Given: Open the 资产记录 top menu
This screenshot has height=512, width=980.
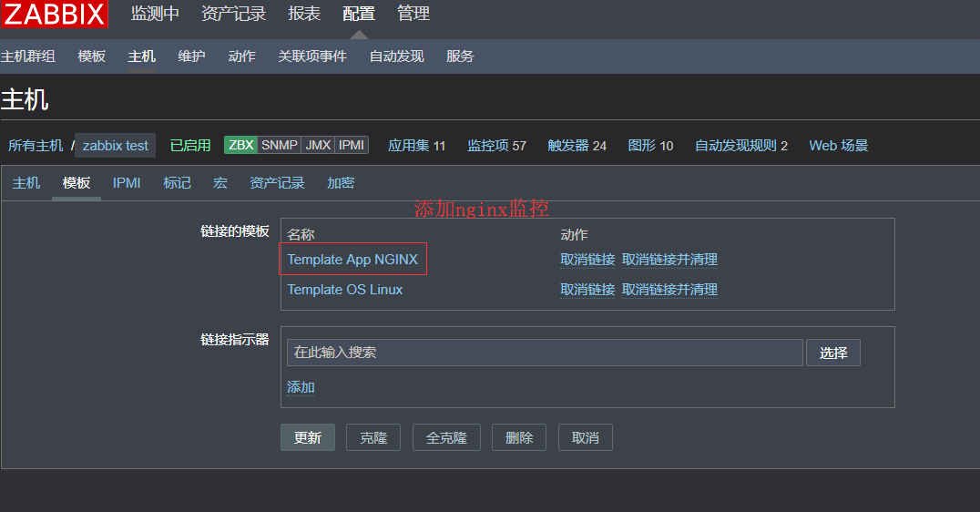Looking at the screenshot, I should pyautogui.click(x=234, y=14).
